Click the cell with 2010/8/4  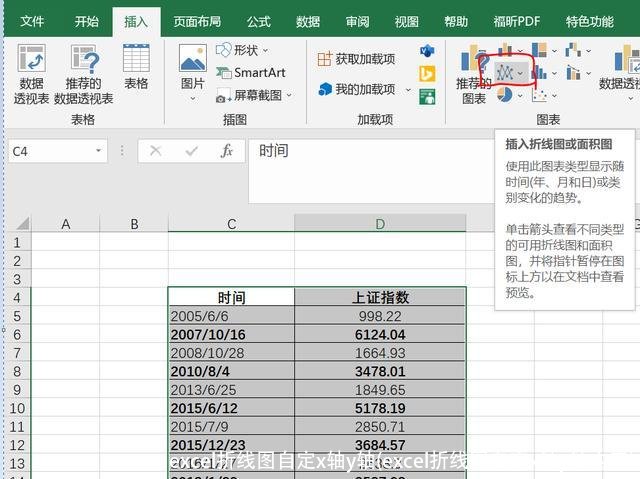[231, 371]
